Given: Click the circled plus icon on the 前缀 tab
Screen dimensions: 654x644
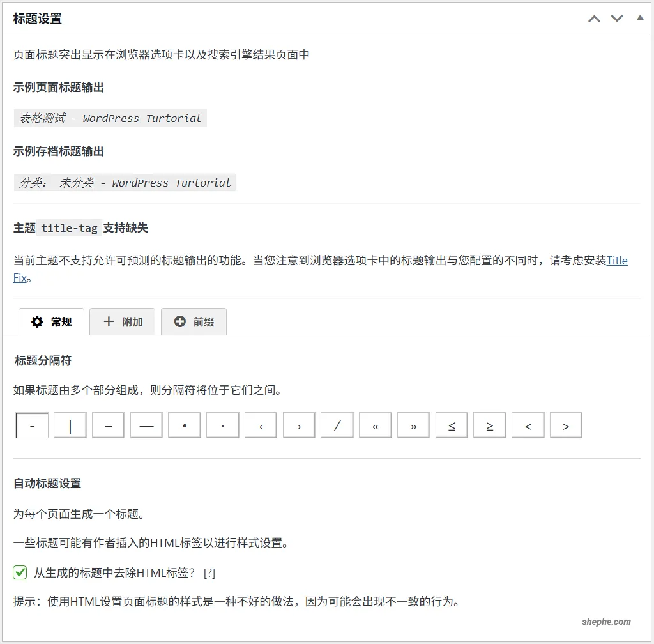Looking at the screenshot, I should click(179, 321).
